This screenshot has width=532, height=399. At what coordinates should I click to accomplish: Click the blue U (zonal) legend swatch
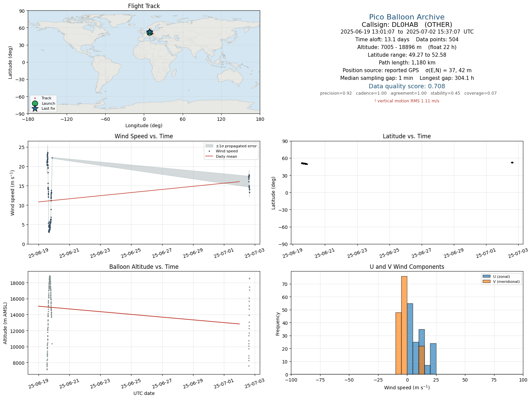coord(486,277)
